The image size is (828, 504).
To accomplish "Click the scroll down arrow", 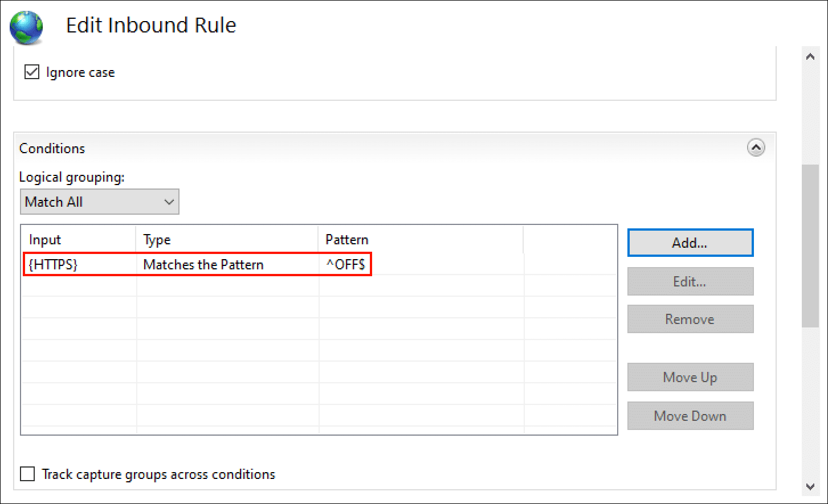I will tap(810, 486).
